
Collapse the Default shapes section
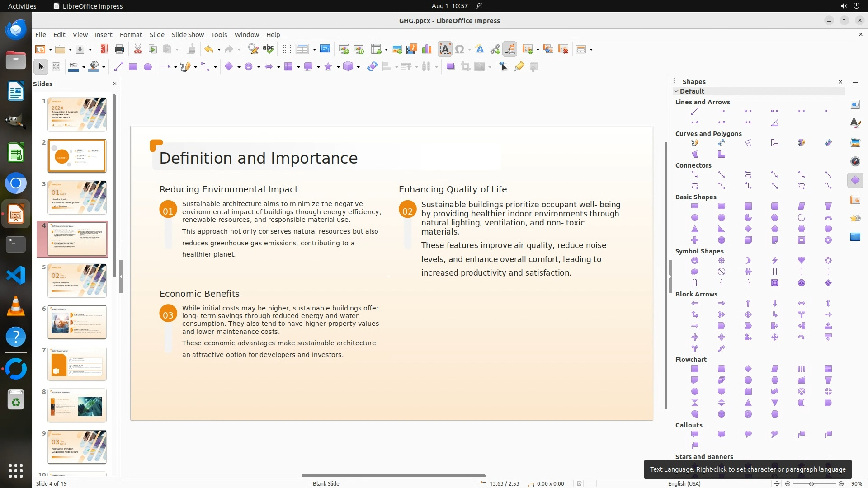pos(677,91)
